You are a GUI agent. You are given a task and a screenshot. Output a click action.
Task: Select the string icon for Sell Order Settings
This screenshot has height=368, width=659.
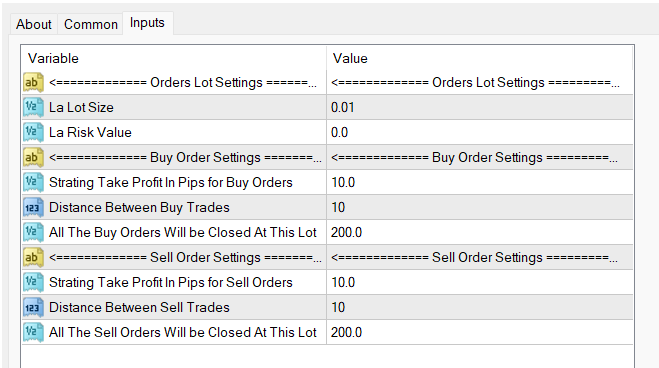point(33,257)
